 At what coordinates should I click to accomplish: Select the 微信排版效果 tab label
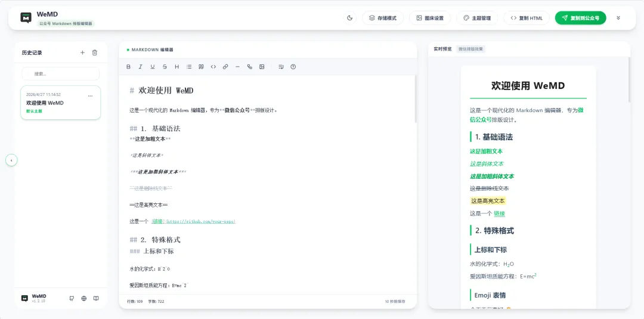(x=470, y=49)
